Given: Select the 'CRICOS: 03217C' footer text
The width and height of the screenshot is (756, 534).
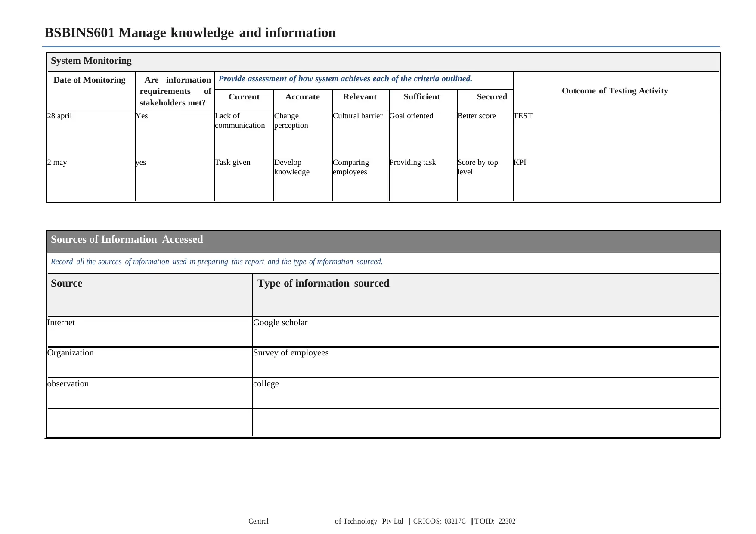Looking at the screenshot, I should pyautogui.click(x=440, y=521).
